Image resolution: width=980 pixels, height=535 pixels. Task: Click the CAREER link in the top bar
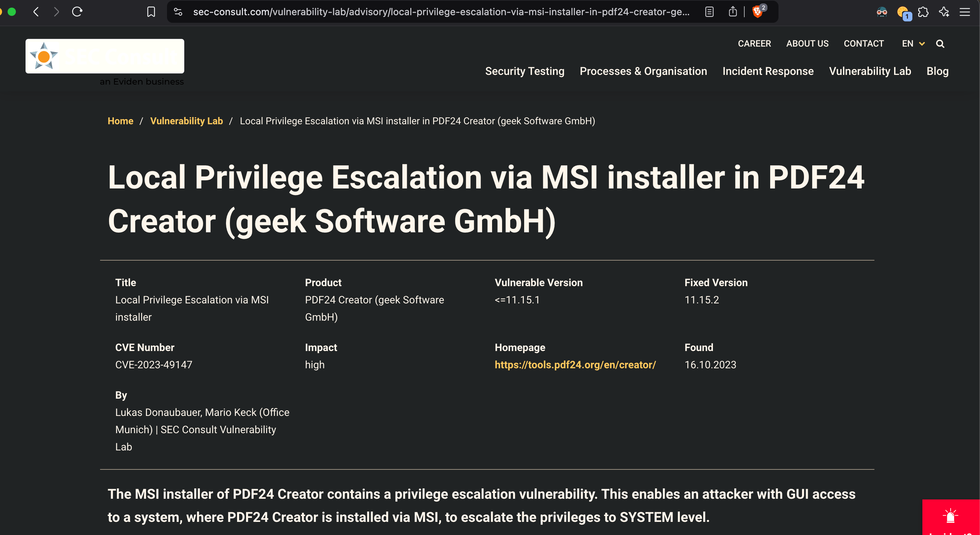coord(754,44)
